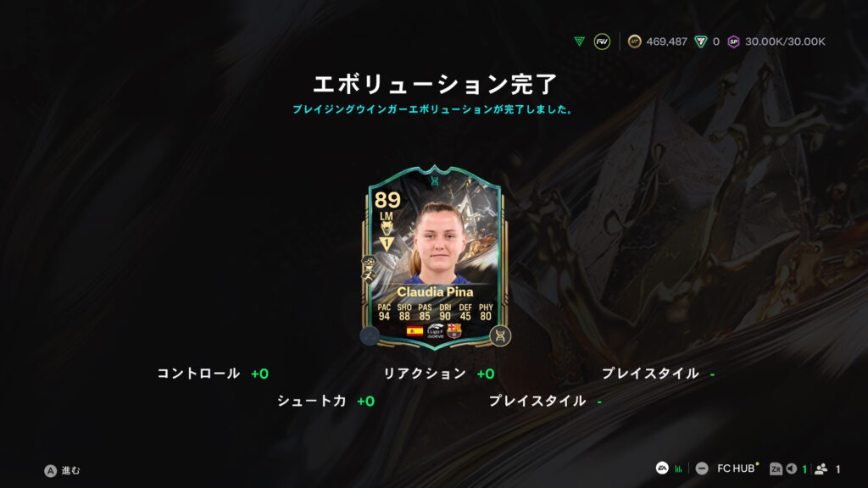Click the green connection bars icon
Screen dimensions: 868x488
(x=678, y=469)
